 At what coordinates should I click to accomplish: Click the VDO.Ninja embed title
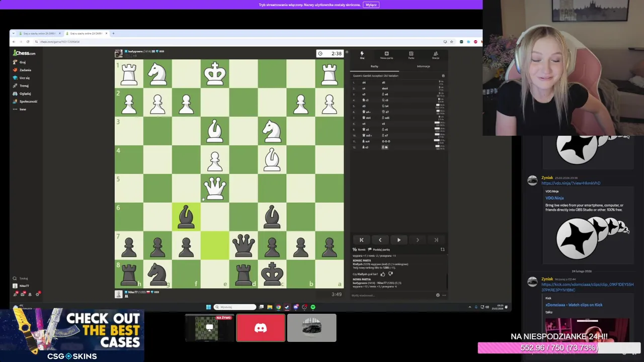(554, 198)
